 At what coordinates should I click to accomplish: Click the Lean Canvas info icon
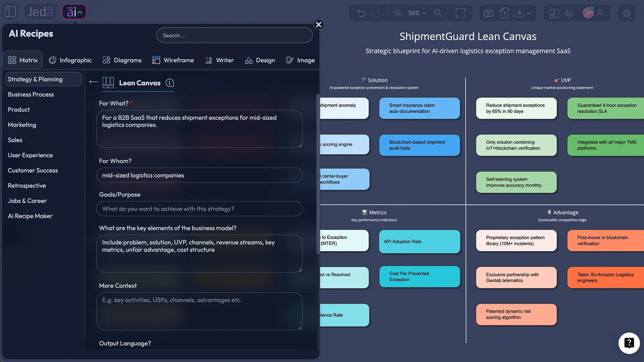[x=170, y=83]
